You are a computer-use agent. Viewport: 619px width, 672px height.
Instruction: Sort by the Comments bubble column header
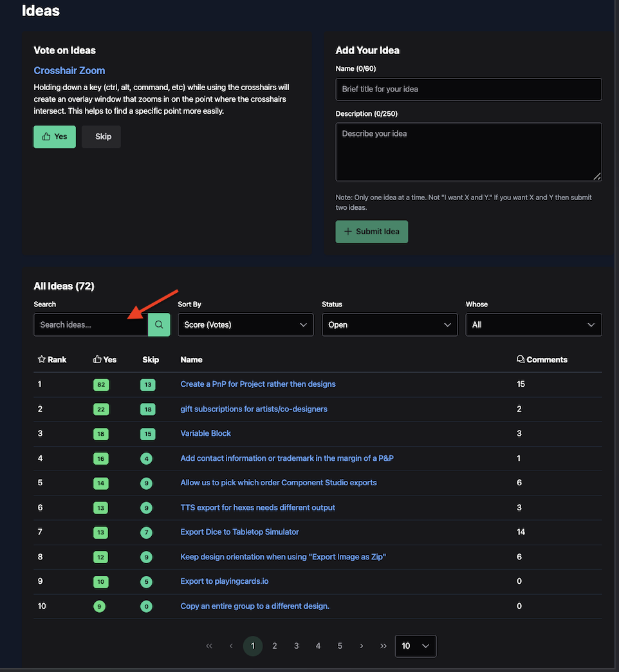click(x=542, y=360)
